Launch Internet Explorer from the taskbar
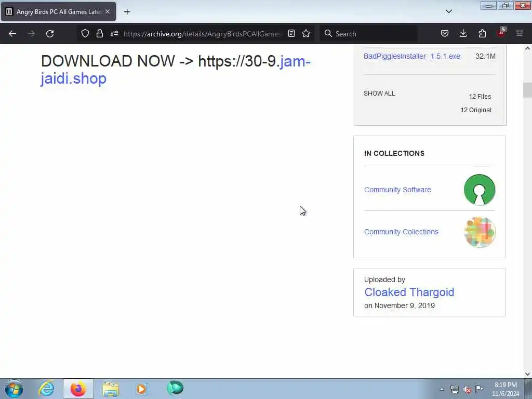Viewport: 532px width, 399px height. (46, 389)
